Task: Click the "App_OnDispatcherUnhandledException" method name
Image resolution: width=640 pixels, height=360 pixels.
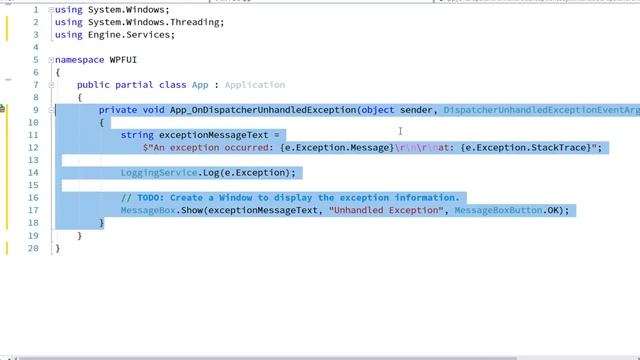Action: [263, 110]
